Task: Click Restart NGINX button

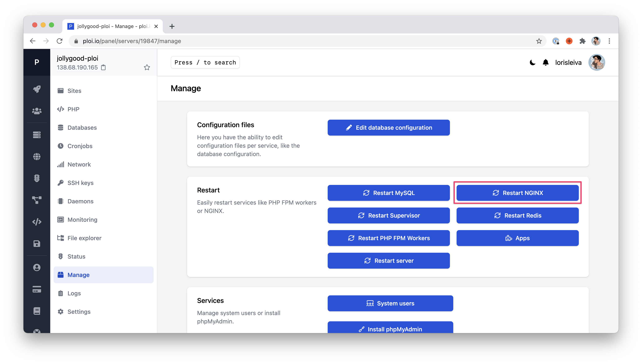Action: (517, 193)
